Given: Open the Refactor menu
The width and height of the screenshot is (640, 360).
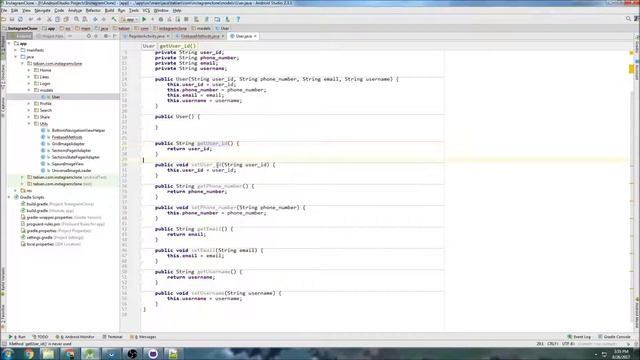Looking at the screenshot, I should (93, 10).
